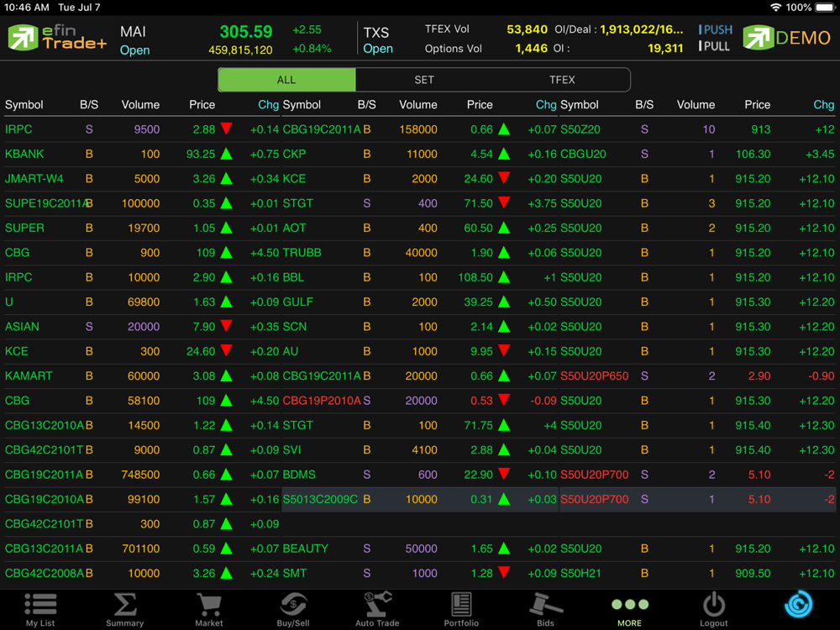The image size is (840, 630).
Task: Select the TRUBB symbol
Action: tap(302, 252)
